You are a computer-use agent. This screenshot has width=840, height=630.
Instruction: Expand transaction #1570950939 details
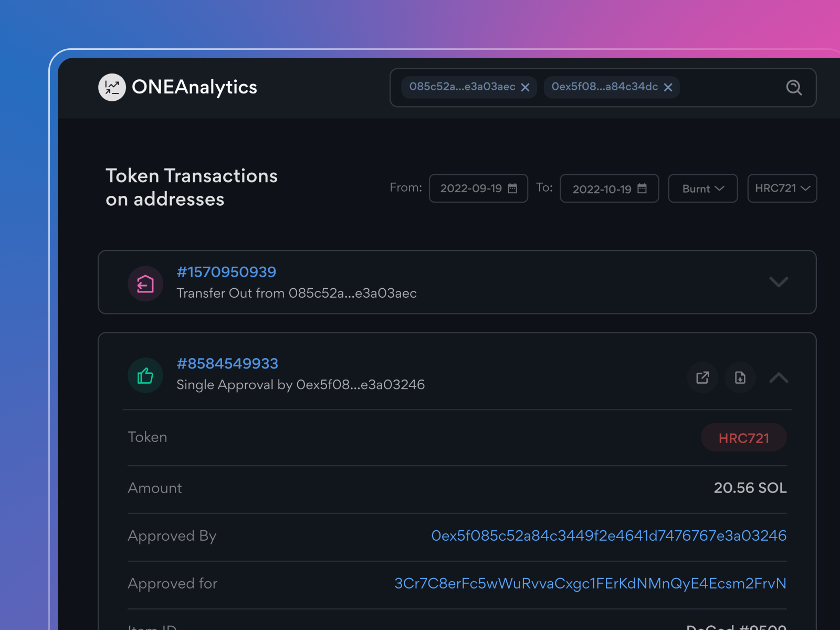click(x=779, y=282)
